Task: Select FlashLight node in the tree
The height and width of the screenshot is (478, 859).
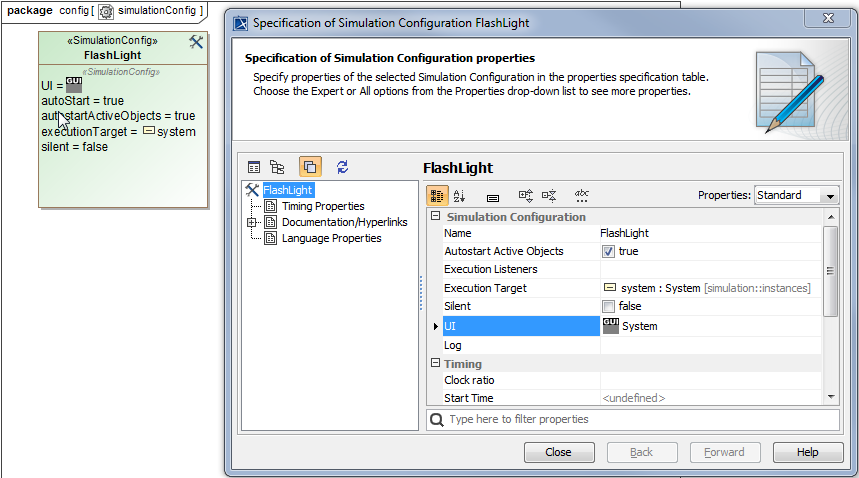Action: click(288, 190)
